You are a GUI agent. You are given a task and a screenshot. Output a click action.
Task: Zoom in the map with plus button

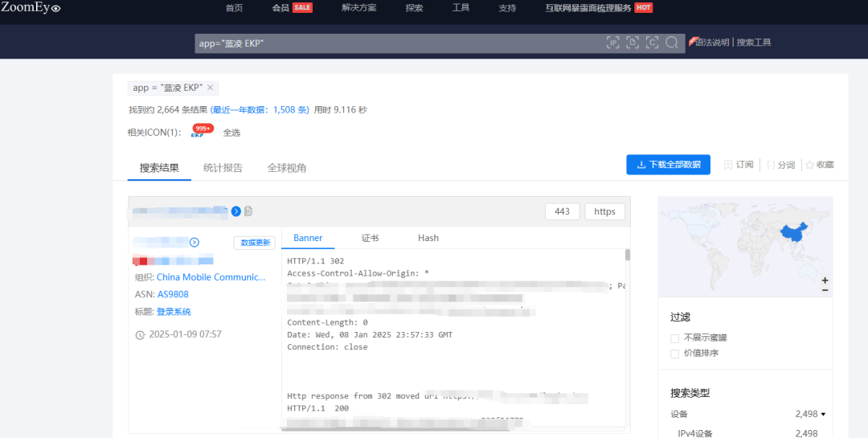point(825,280)
